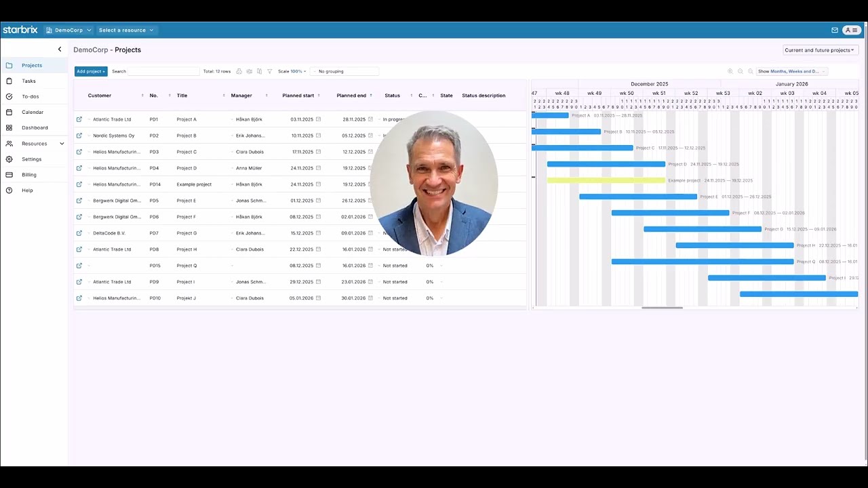Sort by the Customer column arrows

coord(142,96)
